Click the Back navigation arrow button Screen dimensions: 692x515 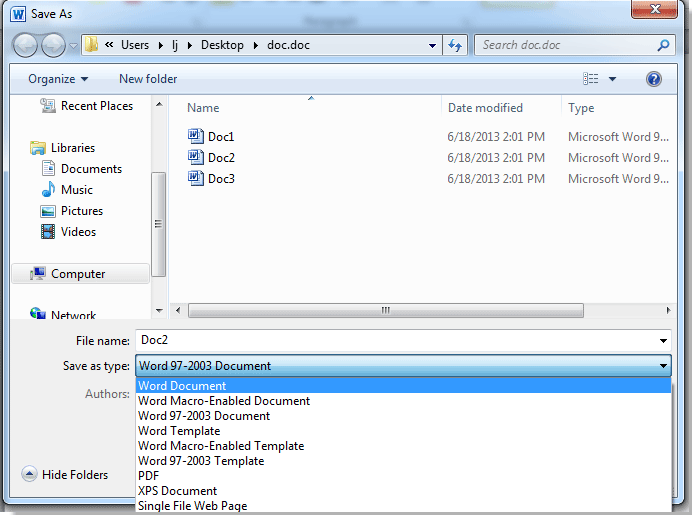[25, 45]
